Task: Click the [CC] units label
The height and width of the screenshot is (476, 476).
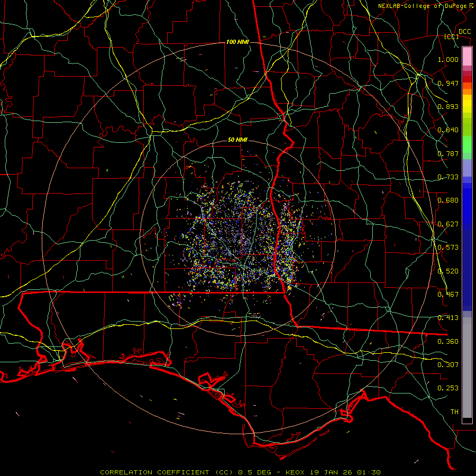Action: [x=452, y=36]
